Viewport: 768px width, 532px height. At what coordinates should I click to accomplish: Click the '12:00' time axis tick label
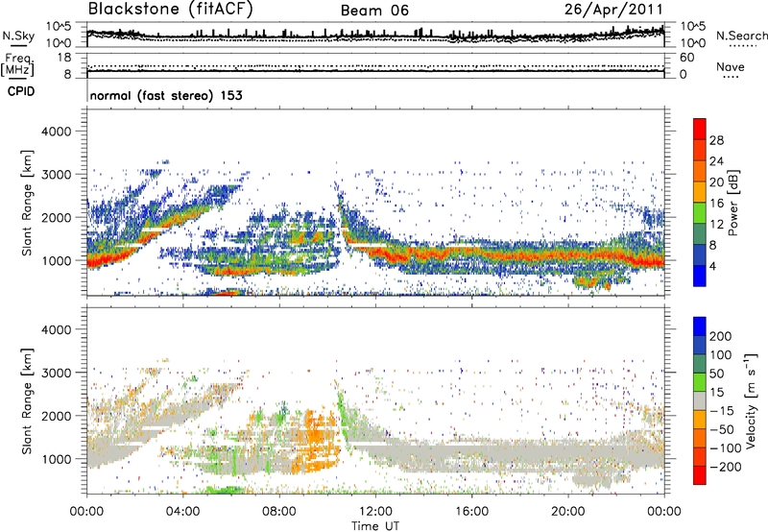pyautogui.click(x=375, y=512)
